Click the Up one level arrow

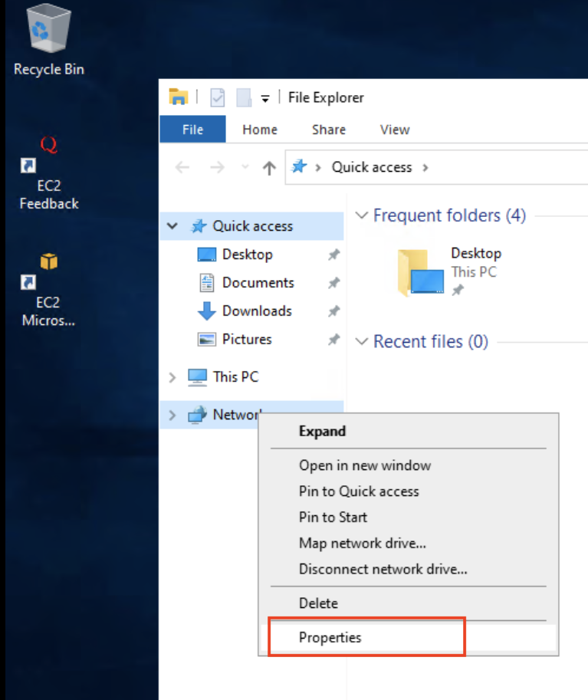coord(269,168)
